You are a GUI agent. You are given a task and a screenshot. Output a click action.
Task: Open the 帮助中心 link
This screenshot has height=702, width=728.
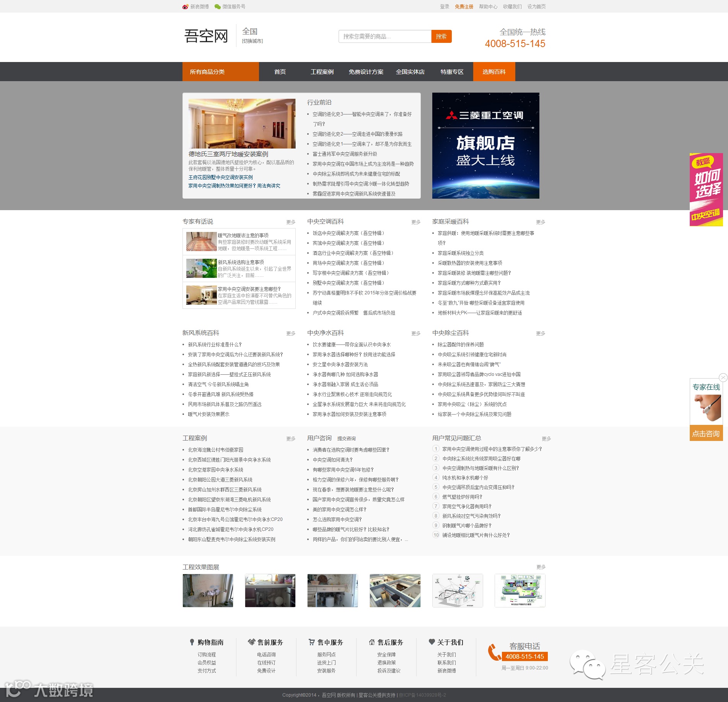[x=488, y=7]
